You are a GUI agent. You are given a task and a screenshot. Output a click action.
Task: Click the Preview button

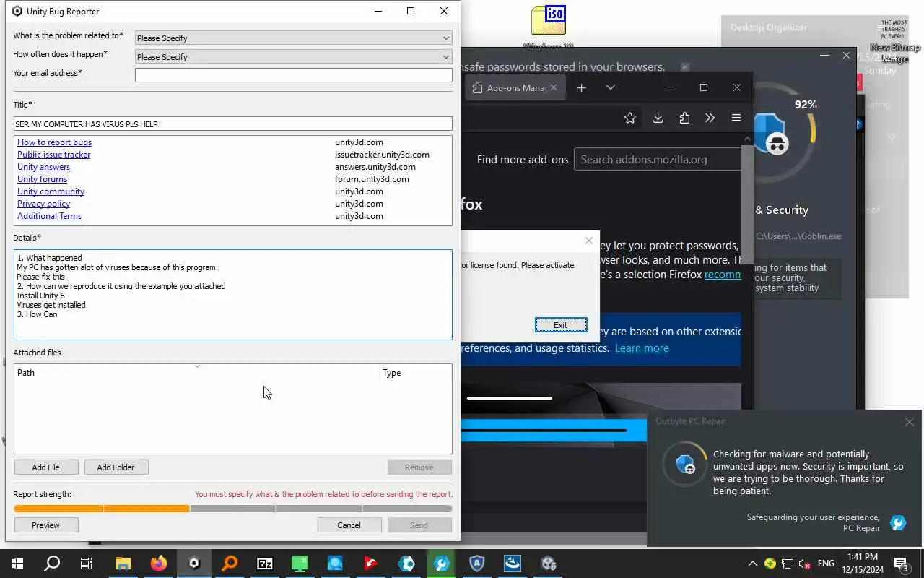(46, 525)
